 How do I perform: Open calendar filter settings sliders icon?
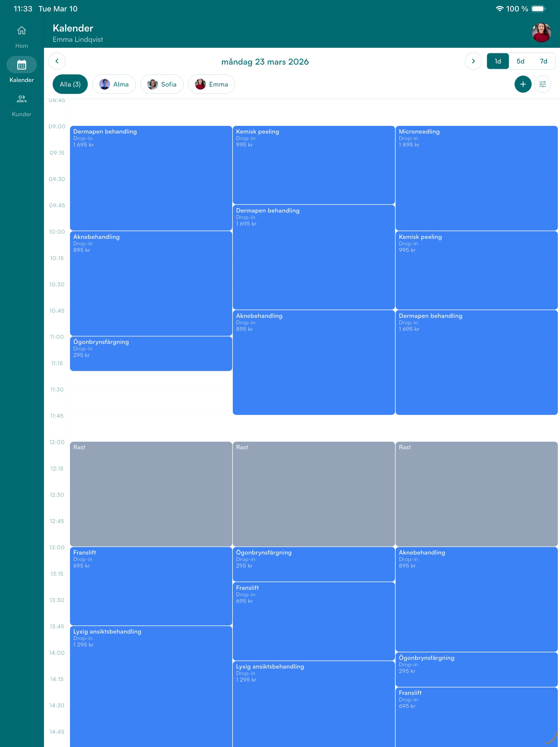[542, 84]
